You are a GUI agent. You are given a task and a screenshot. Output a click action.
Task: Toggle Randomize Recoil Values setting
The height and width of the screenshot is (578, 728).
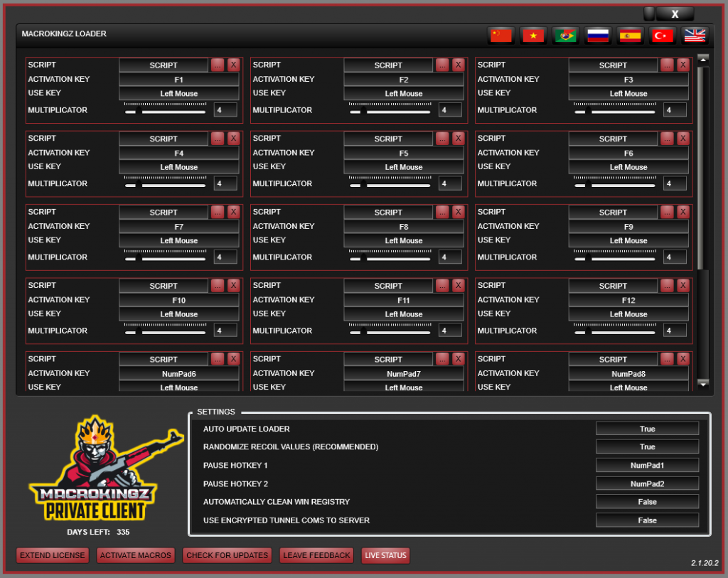[x=647, y=446]
